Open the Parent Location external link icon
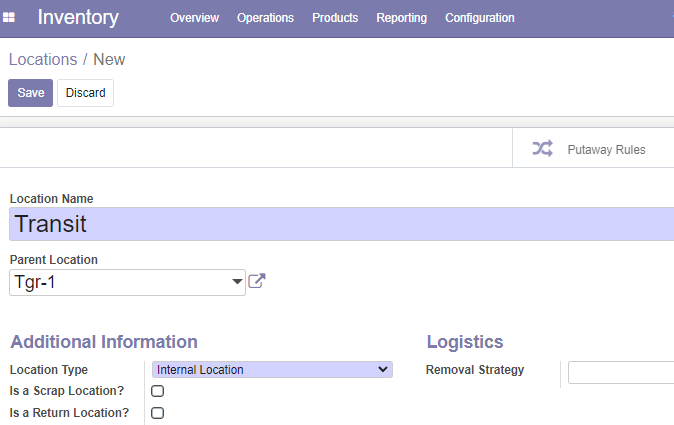This screenshot has height=425, width=674. tap(257, 281)
